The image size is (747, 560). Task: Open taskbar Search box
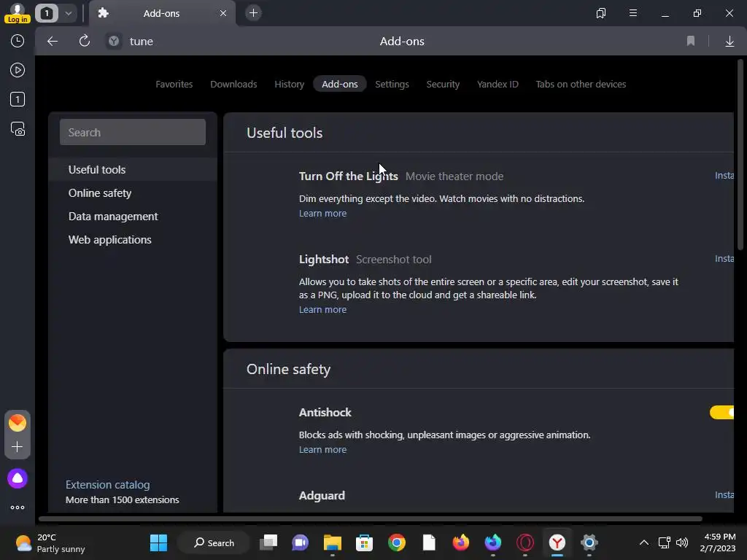[x=214, y=542]
